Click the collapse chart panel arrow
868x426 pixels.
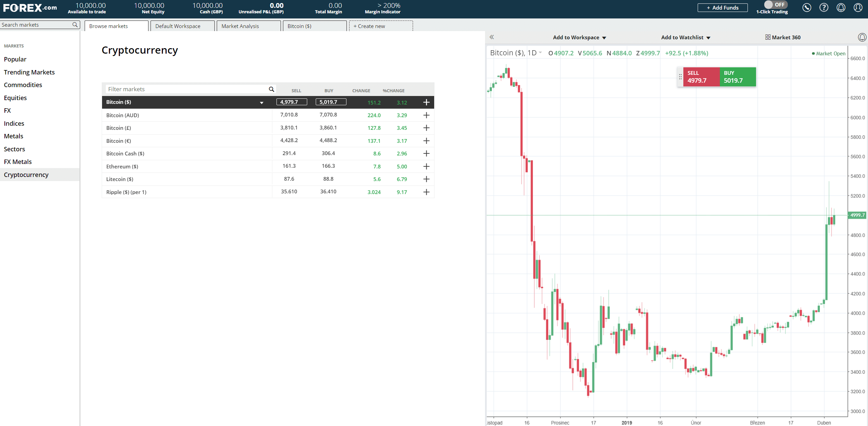[x=492, y=37]
